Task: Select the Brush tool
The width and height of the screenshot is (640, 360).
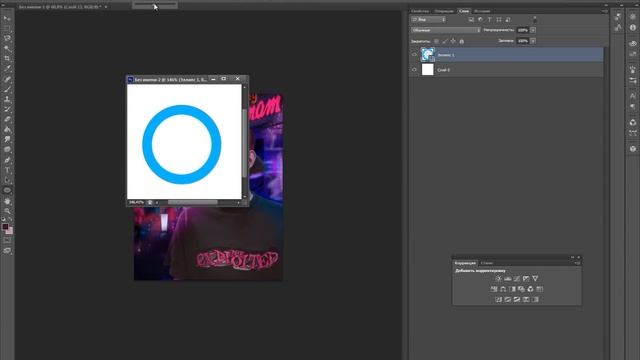Action: [7, 89]
